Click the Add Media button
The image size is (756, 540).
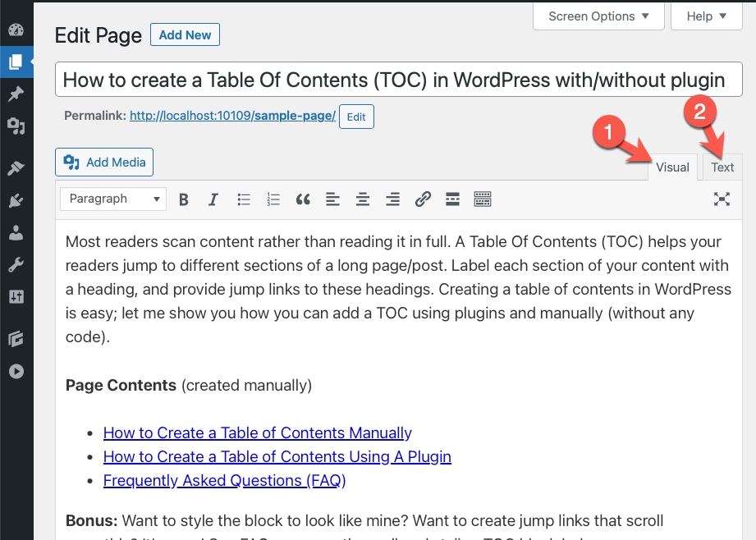pos(104,162)
